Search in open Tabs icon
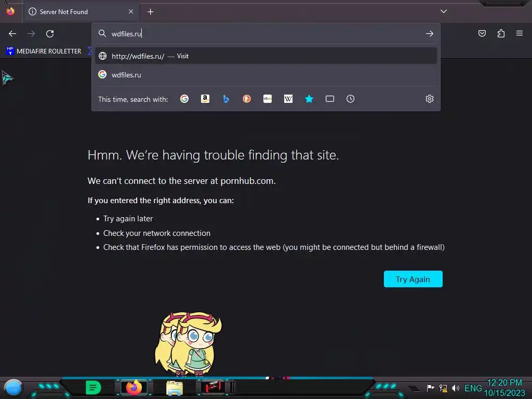 [330, 99]
